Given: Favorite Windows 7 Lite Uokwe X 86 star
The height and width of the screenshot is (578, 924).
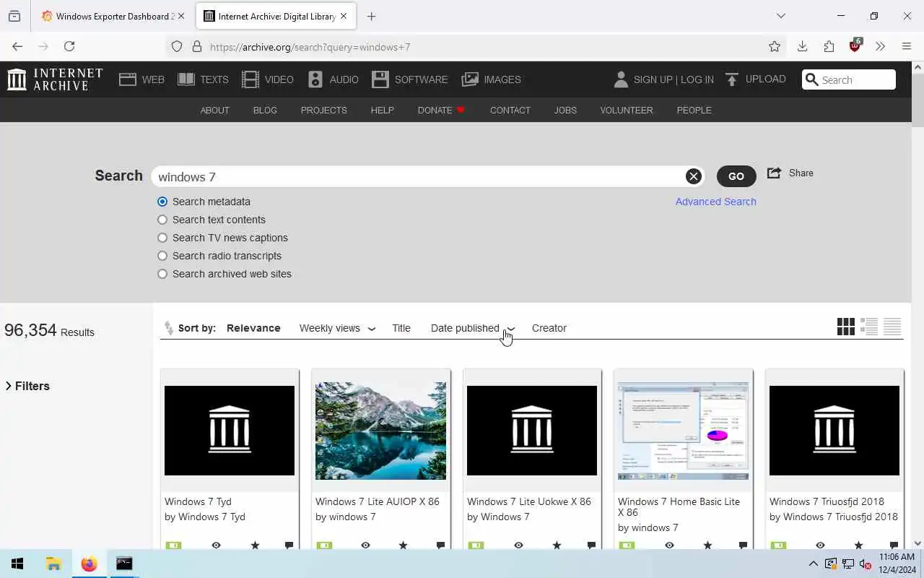Looking at the screenshot, I should coord(557,545).
